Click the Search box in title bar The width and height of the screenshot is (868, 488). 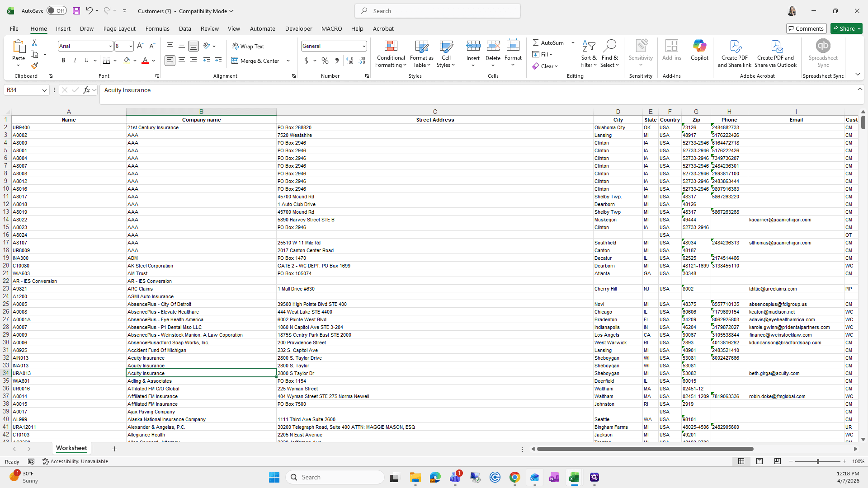(438, 11)
